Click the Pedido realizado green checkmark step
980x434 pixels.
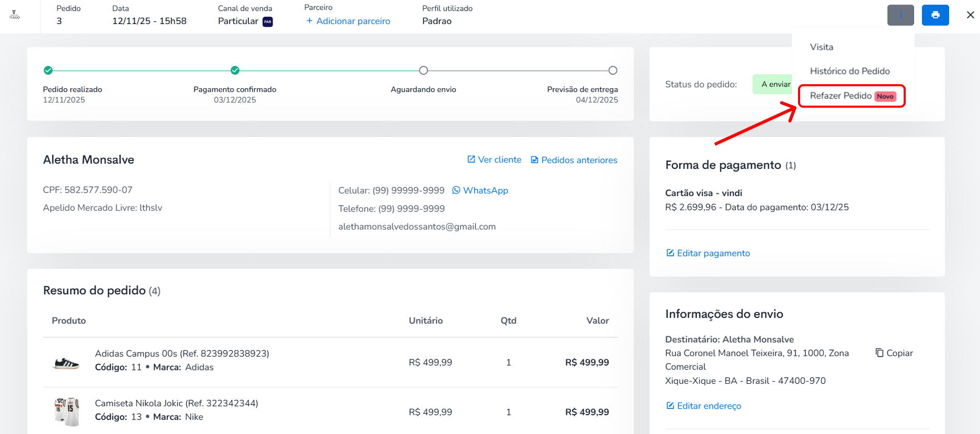(x=48, y=70)
